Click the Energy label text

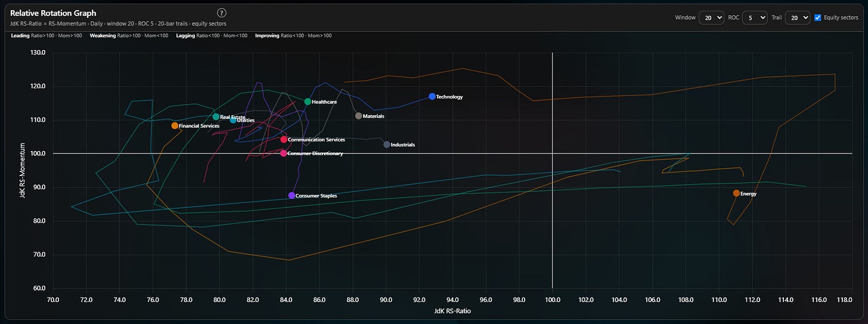point(748,194)
